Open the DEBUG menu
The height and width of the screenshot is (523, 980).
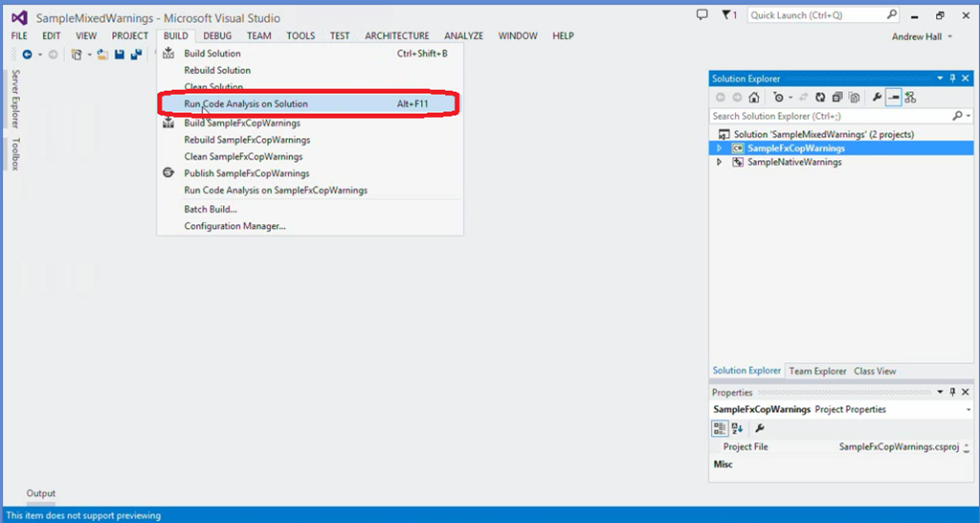(217, 35)
